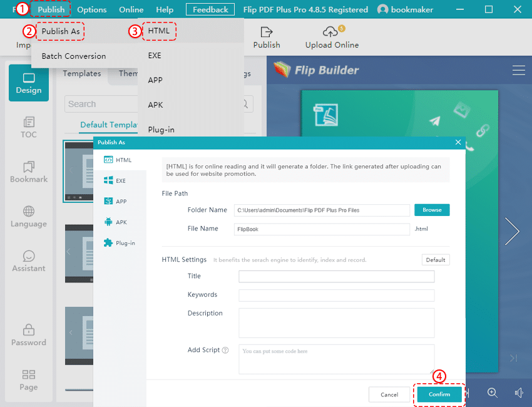
Task: Open the Password sidebar panel
Action: [x=29, y=335]
